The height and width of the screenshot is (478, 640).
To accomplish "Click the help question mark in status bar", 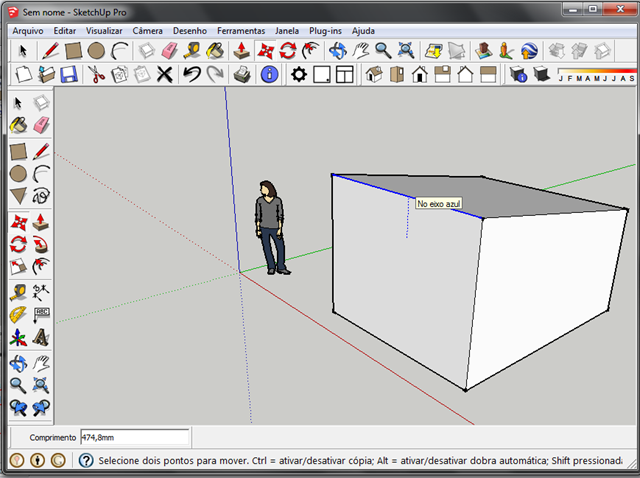I will click(x=86, y=461).
